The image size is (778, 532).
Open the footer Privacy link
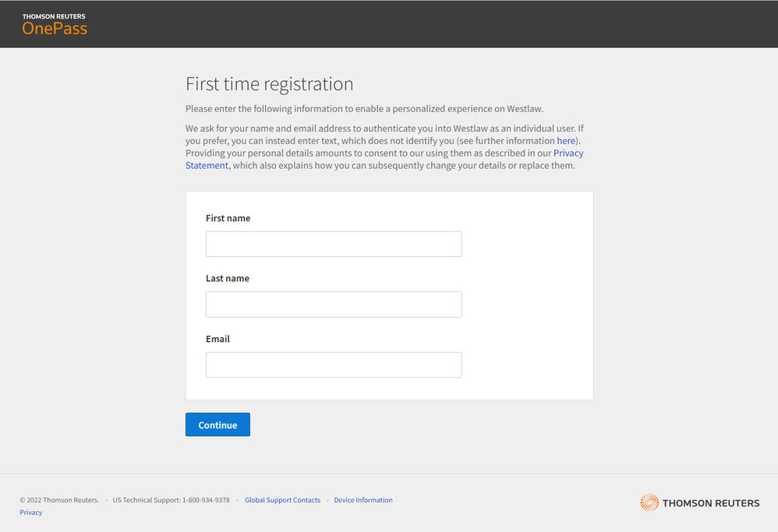(31, 513)
